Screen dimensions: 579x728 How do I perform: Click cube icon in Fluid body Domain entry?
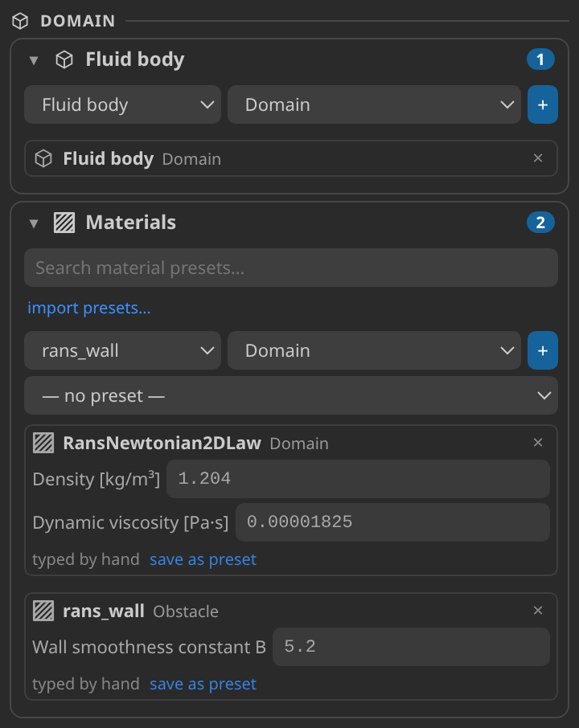pyautogui.click(x=43, y=159)
